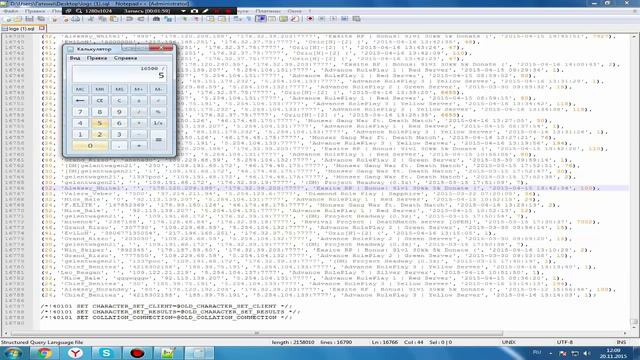Click the Save All icon in Notepad++ toolbar
640x360 pixels.
pyautogui.click(x=41, y=19)
